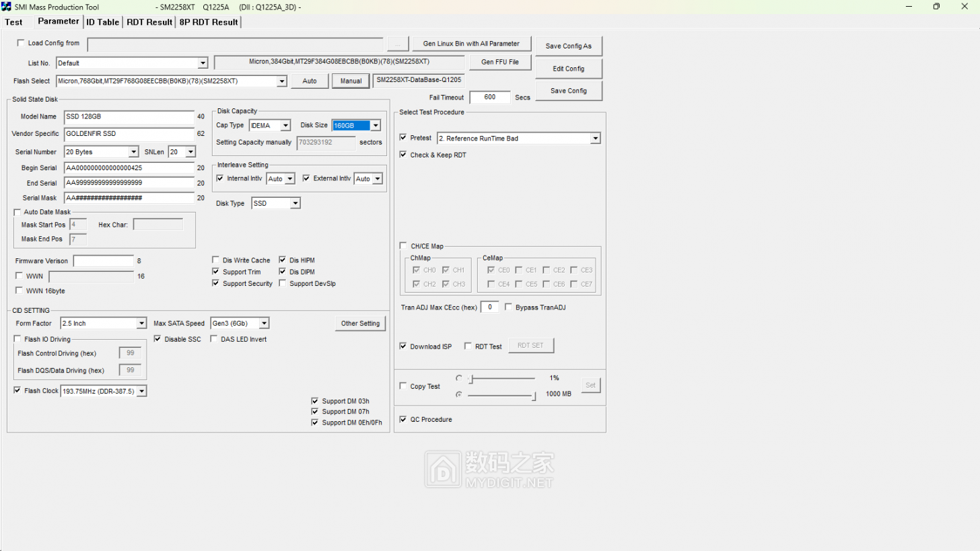Switch to the Test tab
Image resolution: width=980 pixels, height=551 pixels.
(x=14, y=22)
